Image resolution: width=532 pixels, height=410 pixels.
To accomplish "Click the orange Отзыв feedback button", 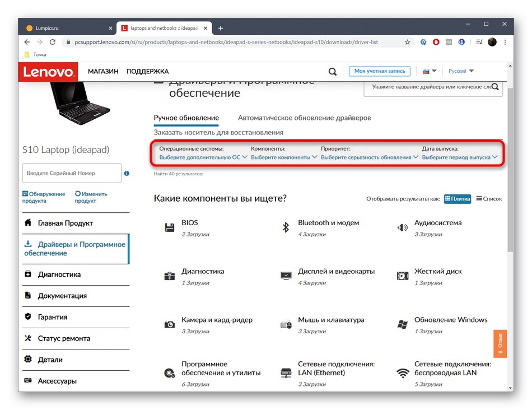I will click(500, 344).
